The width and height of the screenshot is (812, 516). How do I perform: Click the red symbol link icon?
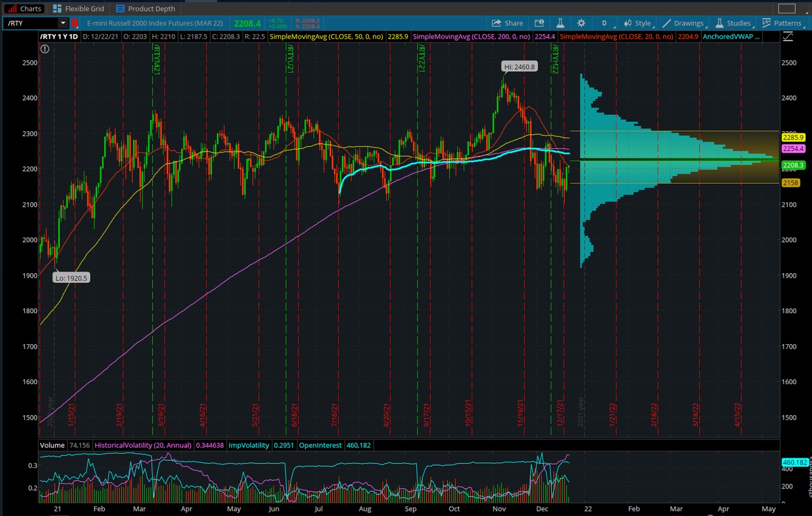[76, 23]
